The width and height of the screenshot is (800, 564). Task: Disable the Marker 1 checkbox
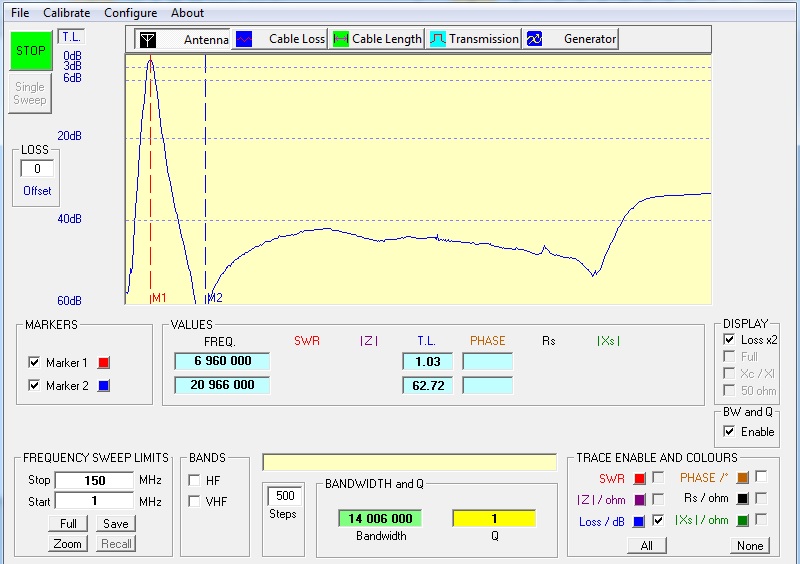(35, 362)
